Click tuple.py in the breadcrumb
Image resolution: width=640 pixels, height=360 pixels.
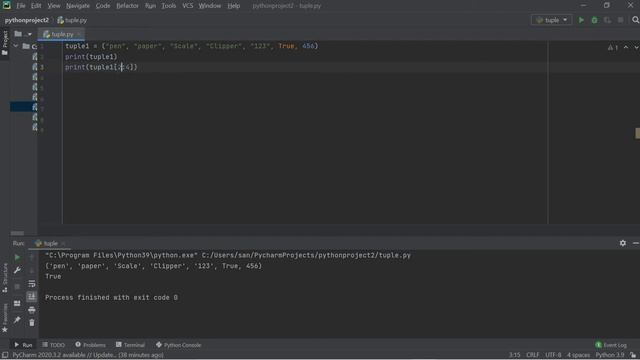[72, 20]
